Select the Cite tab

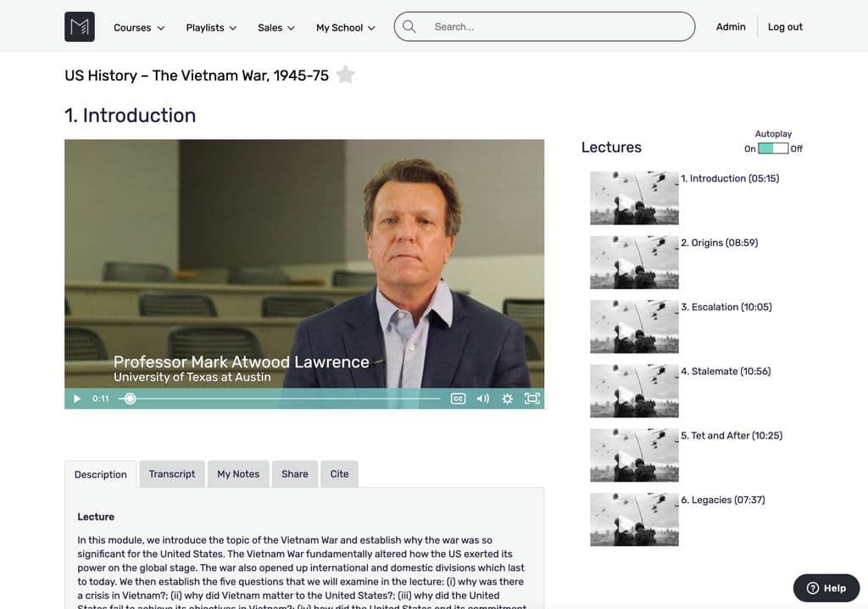pyautogui.click(x=339, y=474)
